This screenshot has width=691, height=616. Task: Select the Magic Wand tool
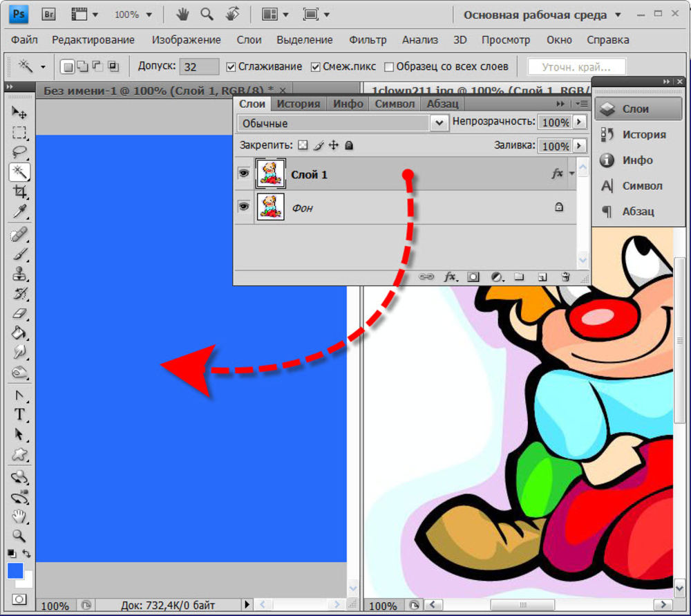(19, 172)
